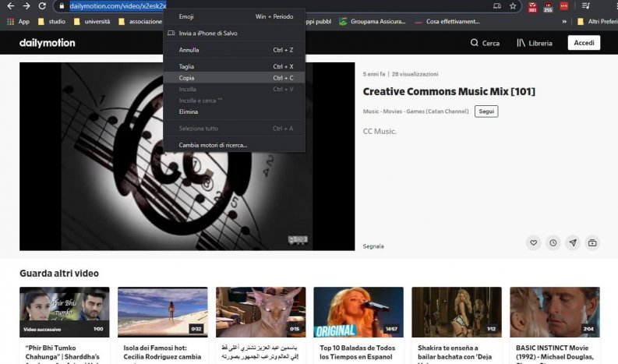
Task: Reload the page with refresh icon
Action: pos(42,6)
